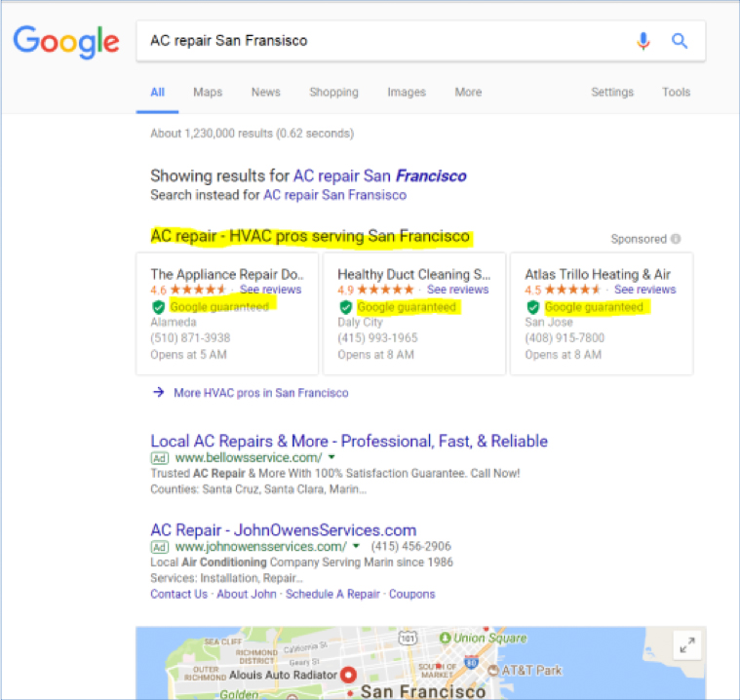The image size is (740, 700).
Task: Click the blue search magnifier icon
Action: [x=680, y=41]
